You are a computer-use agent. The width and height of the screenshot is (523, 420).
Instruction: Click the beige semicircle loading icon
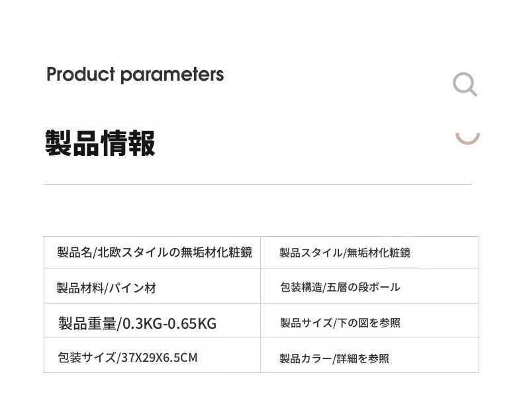[467, 138]
